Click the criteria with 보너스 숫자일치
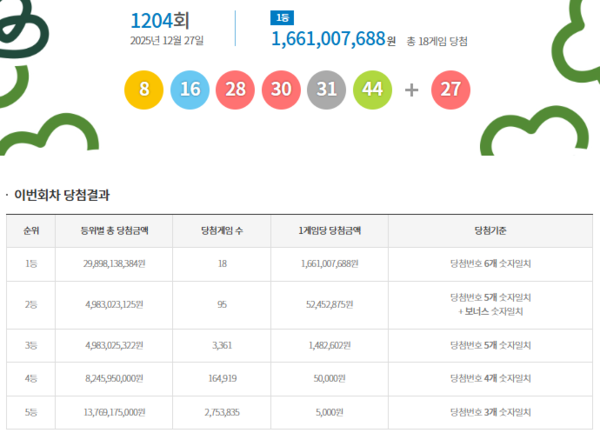 [491, 305]
